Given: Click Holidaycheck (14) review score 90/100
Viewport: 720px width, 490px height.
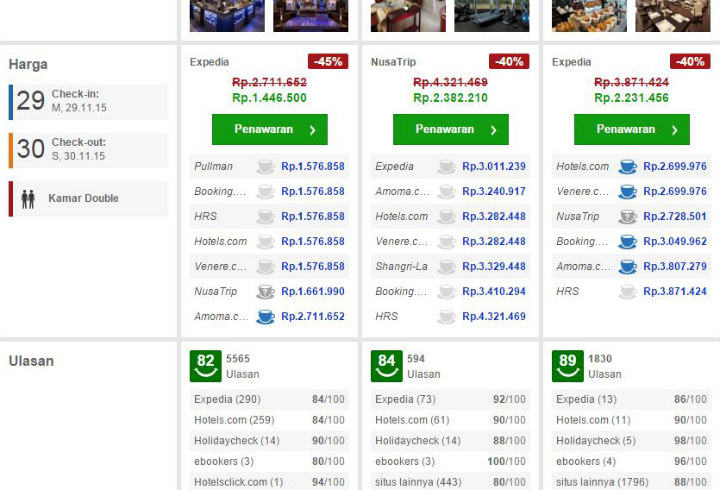Looking at the screenshot, I should [x=328, y=441].
